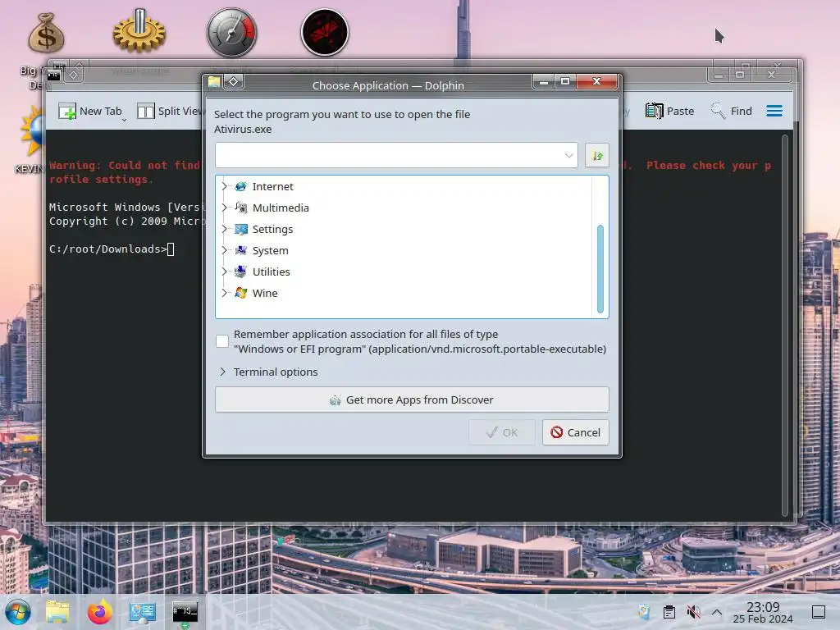Click the Find search icon in Dolphin toolbar
The height and width of the screenshot is (630, 840).
(718, 111)
